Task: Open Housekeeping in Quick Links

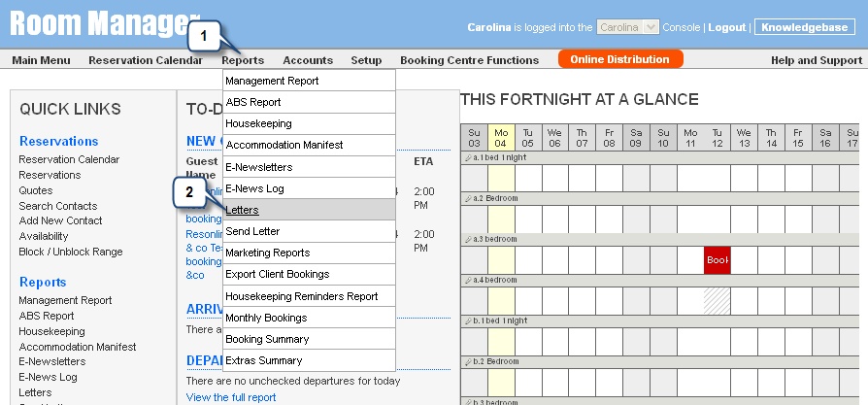Action: pos(52,331)
